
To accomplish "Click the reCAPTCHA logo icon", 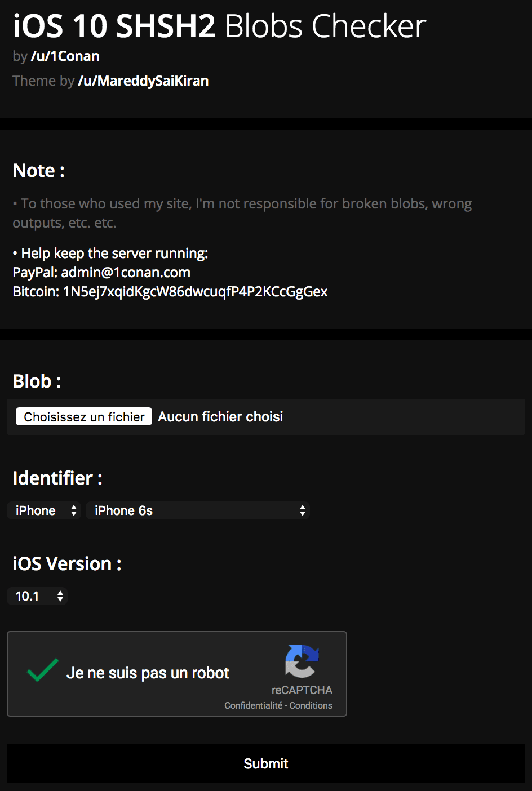I will pos(302,661).
